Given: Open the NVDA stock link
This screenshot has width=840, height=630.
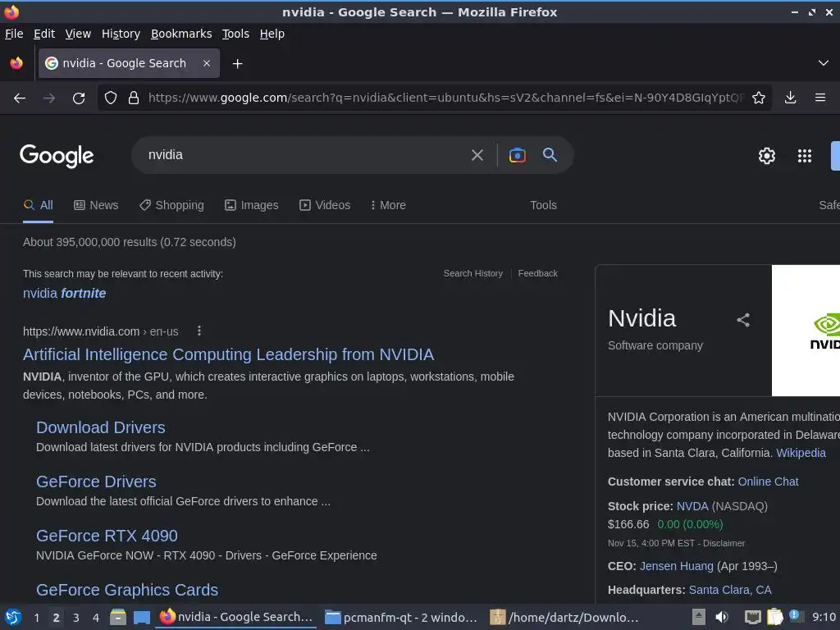Looking at the screenshot, I should (692, 506).
